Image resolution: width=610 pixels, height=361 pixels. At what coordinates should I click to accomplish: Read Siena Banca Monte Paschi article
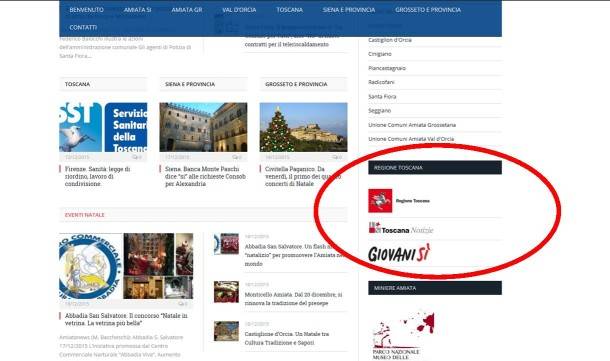click(x=205, y=176)
